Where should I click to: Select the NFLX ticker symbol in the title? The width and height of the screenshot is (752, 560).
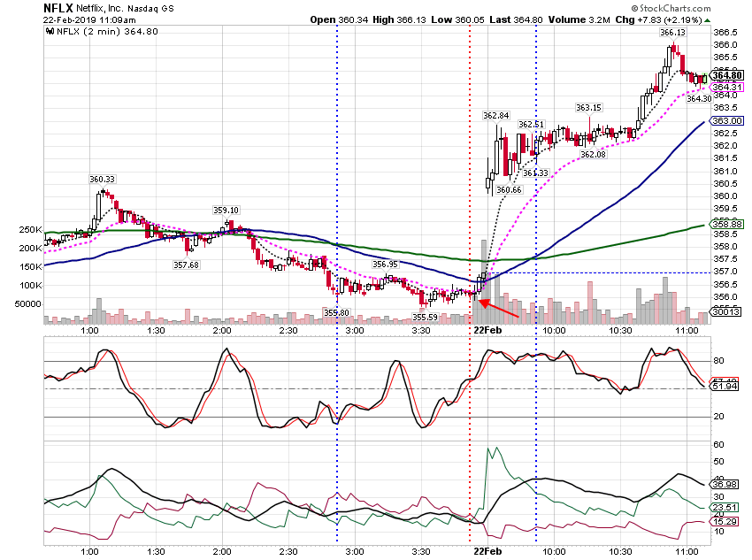click(x=58, y=8)
